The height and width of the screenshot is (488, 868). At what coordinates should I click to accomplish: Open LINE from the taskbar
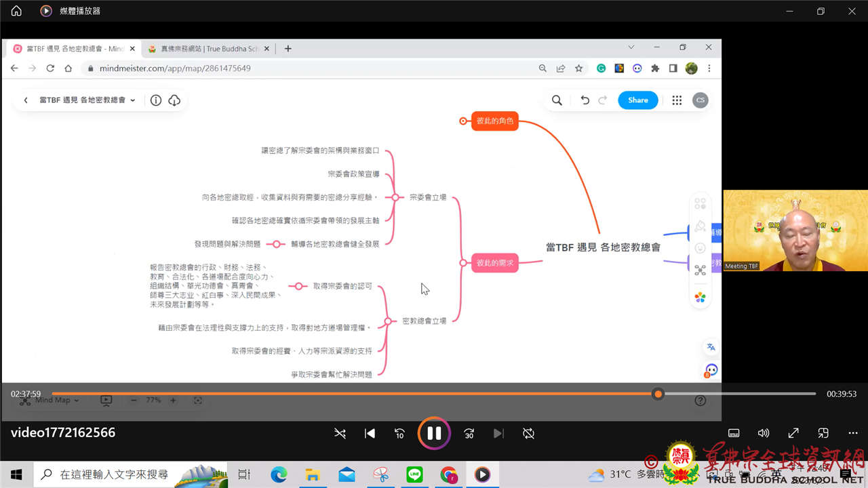coord(414,474)
